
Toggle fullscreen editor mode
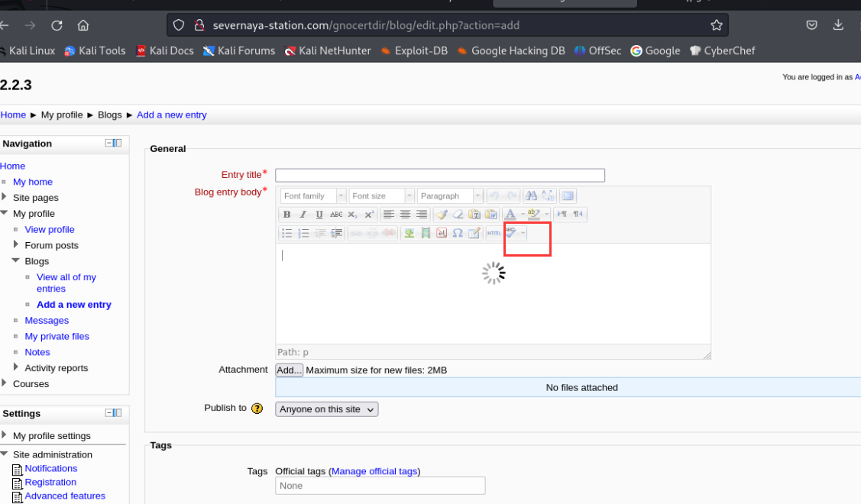(568, 196)
